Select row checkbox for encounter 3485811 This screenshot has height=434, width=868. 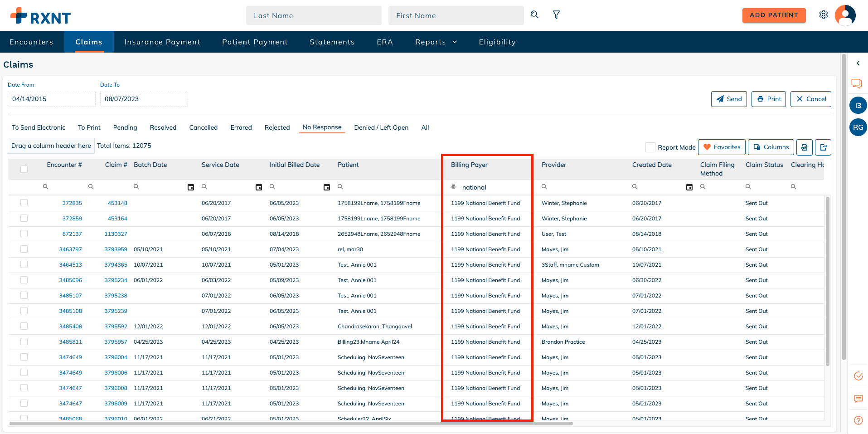pos(24,341)
